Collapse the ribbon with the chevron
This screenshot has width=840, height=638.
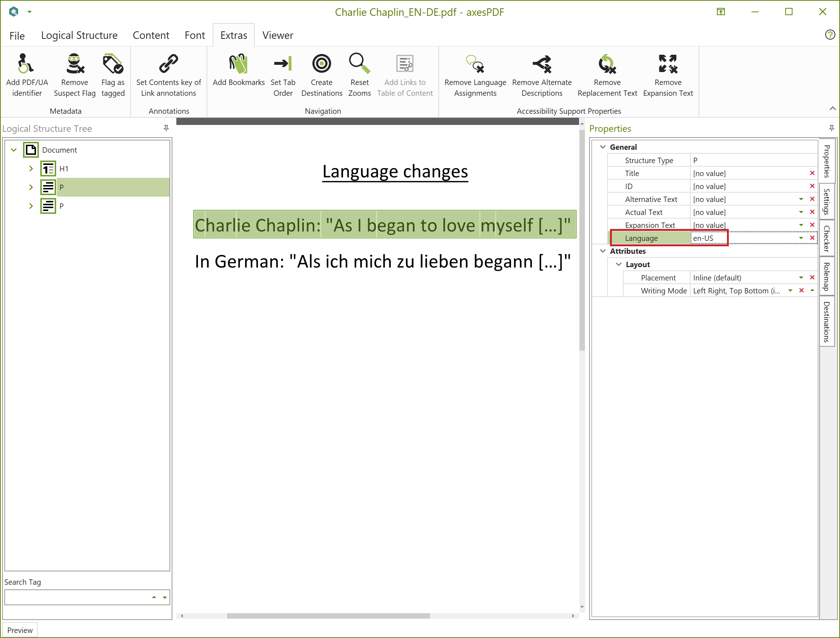[832, 109]
